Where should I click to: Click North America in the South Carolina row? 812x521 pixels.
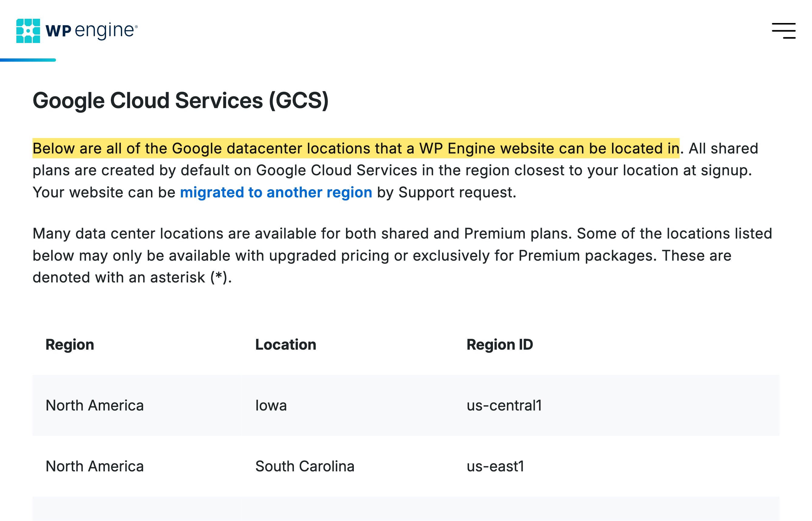(x=95, y=467)
